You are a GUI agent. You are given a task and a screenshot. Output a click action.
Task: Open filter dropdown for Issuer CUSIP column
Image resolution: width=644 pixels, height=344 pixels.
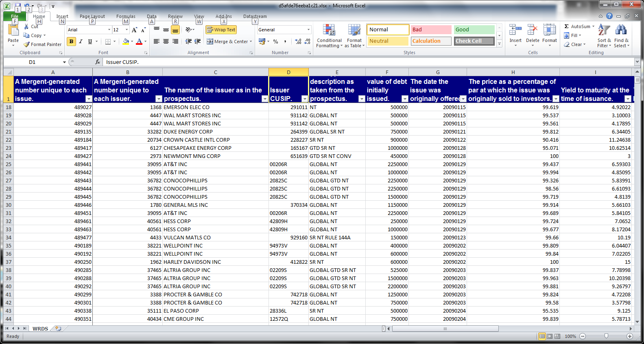tap(304, 99)
